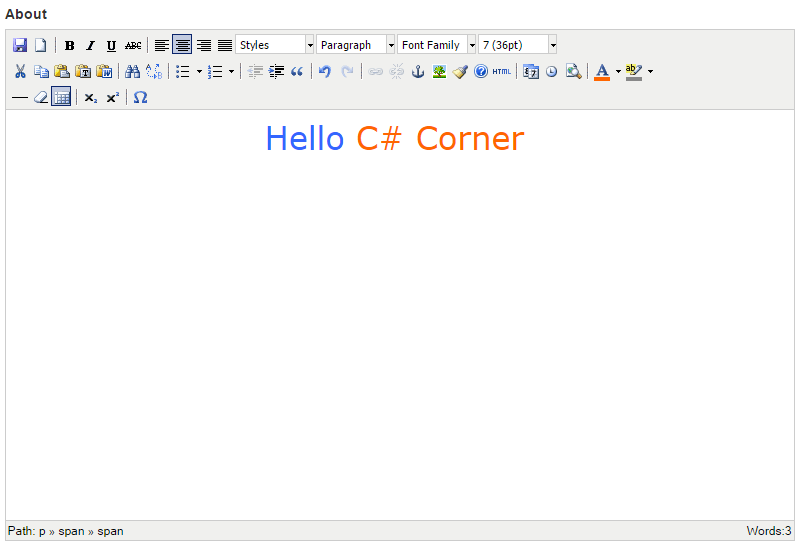Click the word Corner in editor
Viewport: 803px width, 556px height.
[x=470, y=139]
